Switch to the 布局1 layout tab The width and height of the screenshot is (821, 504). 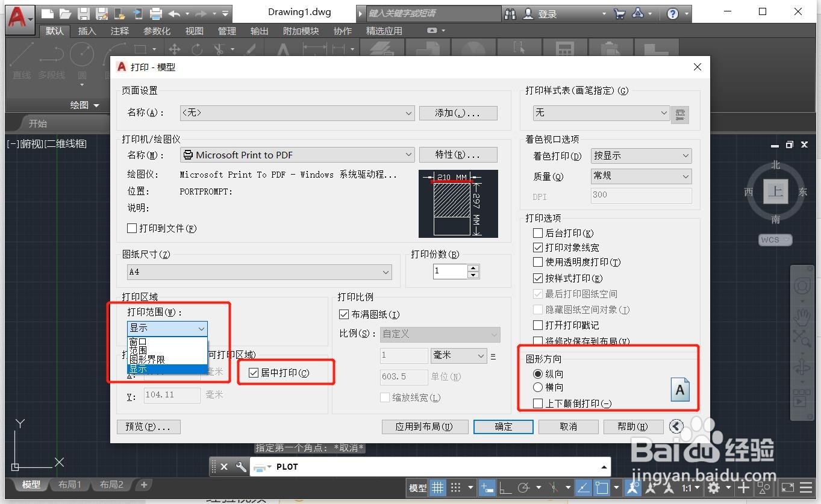[69, 485]
